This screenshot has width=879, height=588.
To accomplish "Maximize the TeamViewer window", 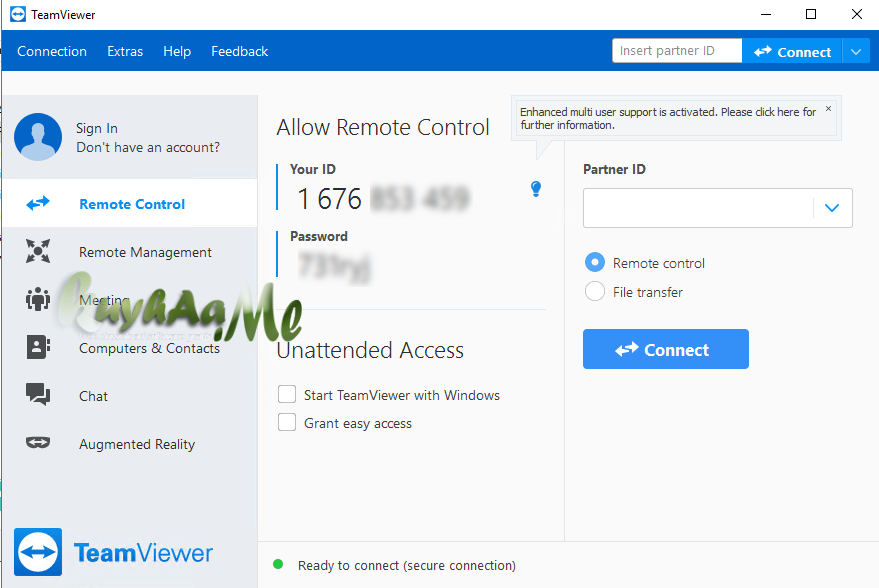I will point(811,15).
